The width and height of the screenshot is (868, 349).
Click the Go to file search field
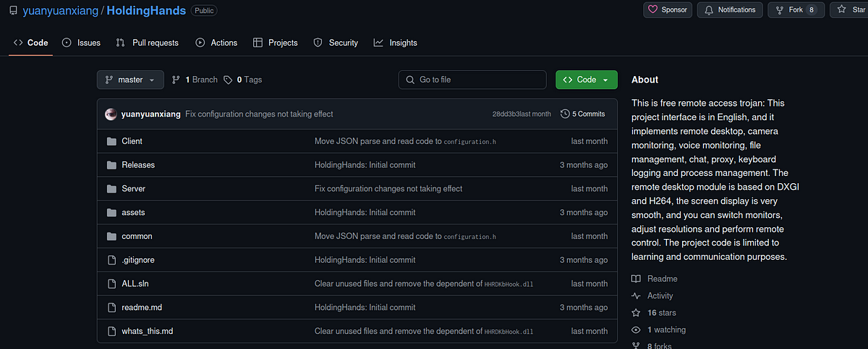click(472, 80)
